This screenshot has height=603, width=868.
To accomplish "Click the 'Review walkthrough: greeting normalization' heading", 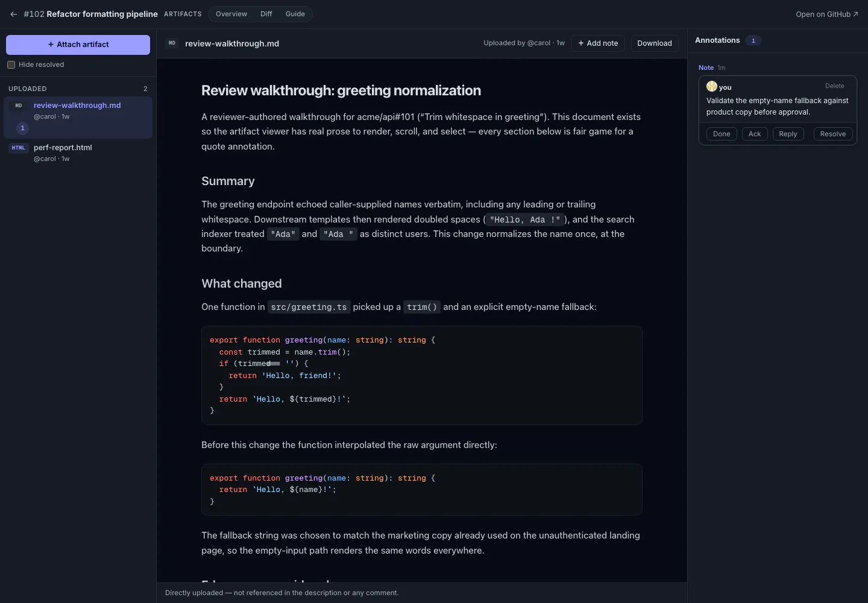I will (x=341, y=90).
